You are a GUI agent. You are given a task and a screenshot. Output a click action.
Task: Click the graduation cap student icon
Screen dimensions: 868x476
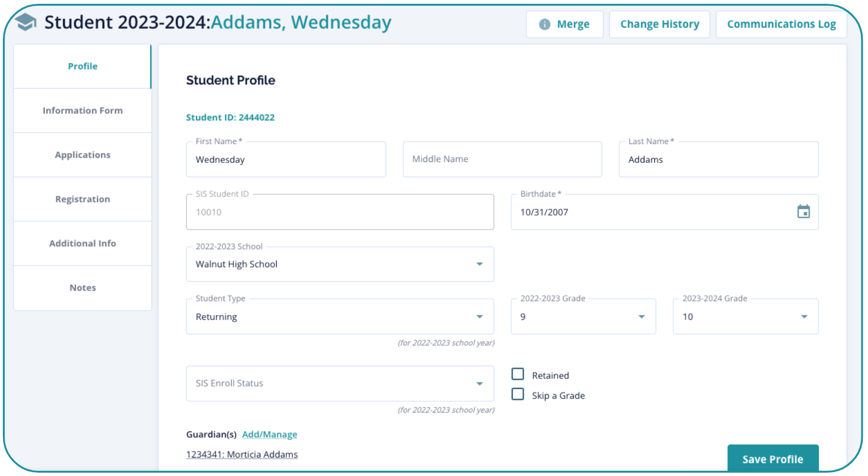[26, 22]
